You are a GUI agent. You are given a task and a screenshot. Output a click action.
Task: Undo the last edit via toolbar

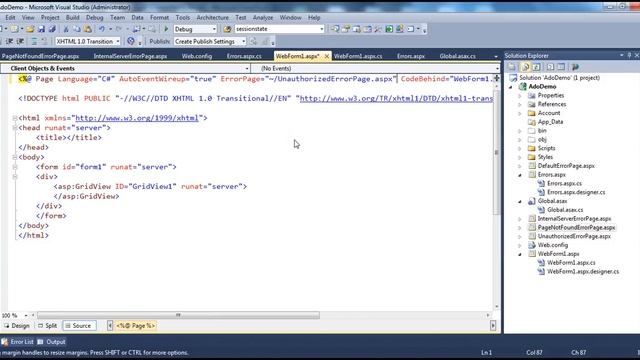(x=102, y=29)
